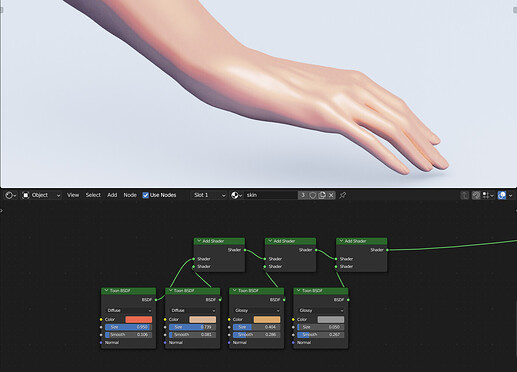Viewport: 517px width, 372px height.
Task: Expand the node editor toolbar arrow
Action: tap(2, 210)
